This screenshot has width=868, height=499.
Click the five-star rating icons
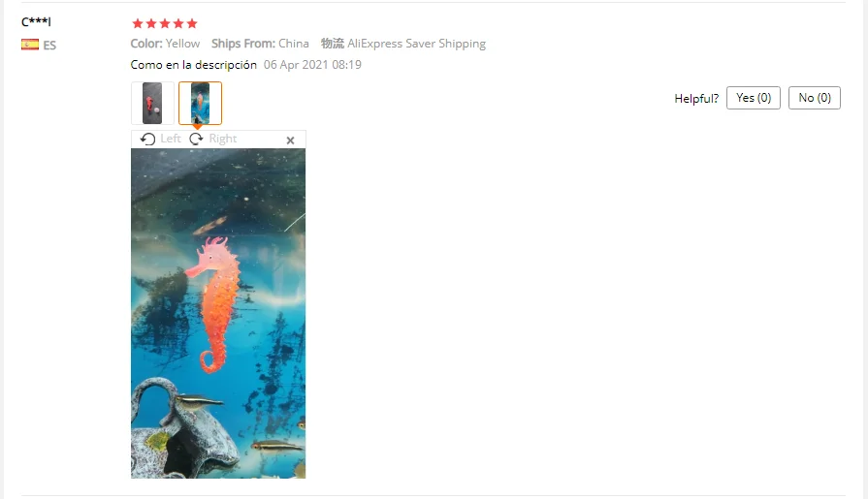tap(165, 23)
